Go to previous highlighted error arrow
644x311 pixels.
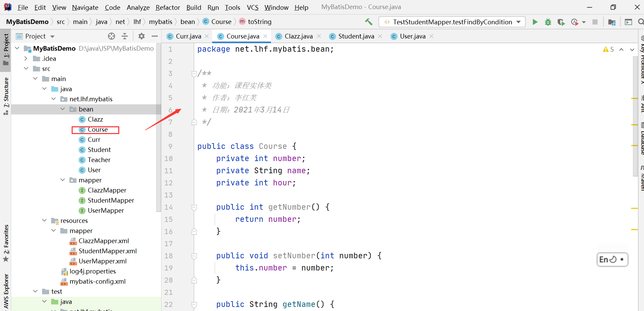click(x=621, y=50)
